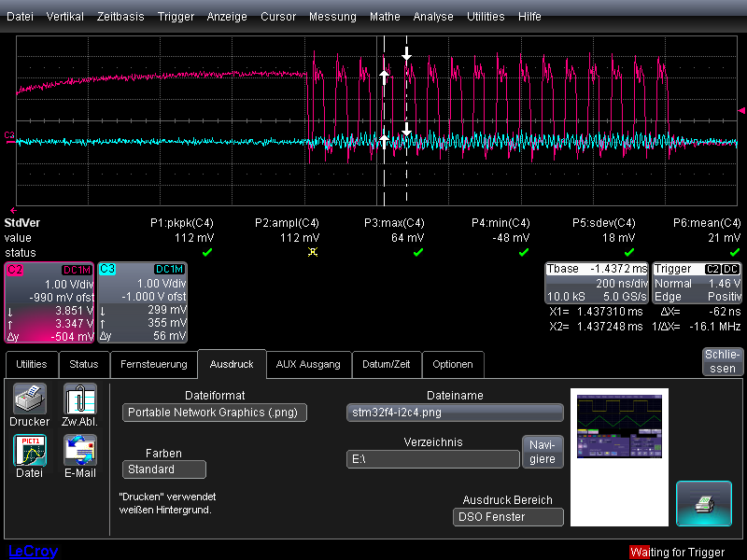Image resolution: width=747 pixels, height=560 pixels.
Task: Click the Dateiname input field
Action: tap(455, 413)
